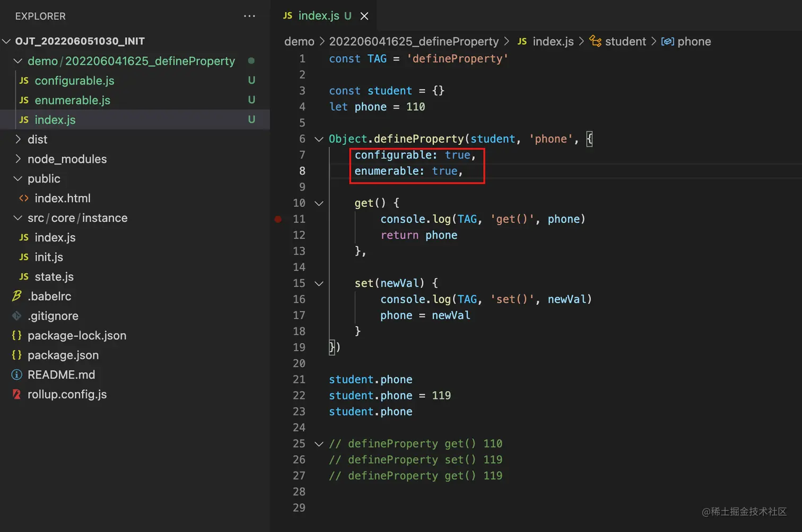Open README.md file

(x=135, y=375)
